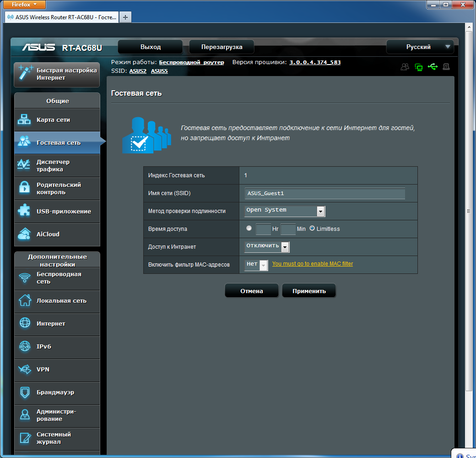This screenshot has width=476, height=458.
Task: Open the Intranet access Отключить dropdown
Action: point(267,246)
